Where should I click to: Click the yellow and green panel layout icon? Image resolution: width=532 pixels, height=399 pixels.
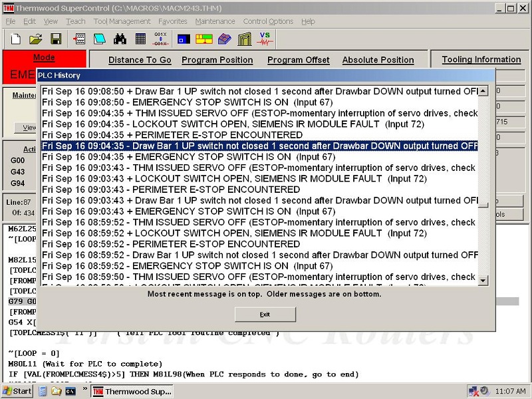point(204,39)
